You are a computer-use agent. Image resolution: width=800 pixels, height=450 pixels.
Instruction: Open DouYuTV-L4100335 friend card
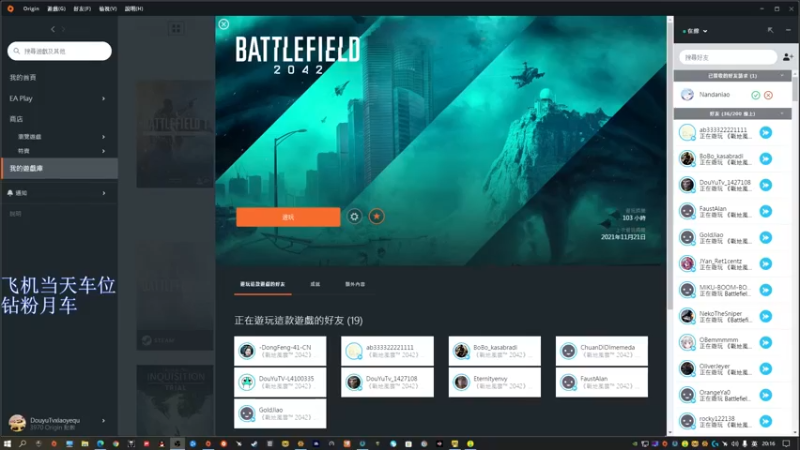click(280, 382)
